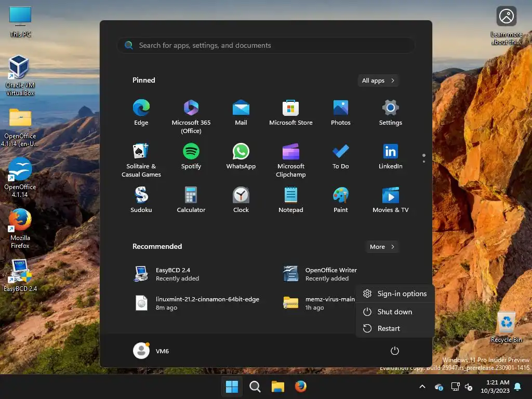Click Learn more about this picture icon

point(506,25)
